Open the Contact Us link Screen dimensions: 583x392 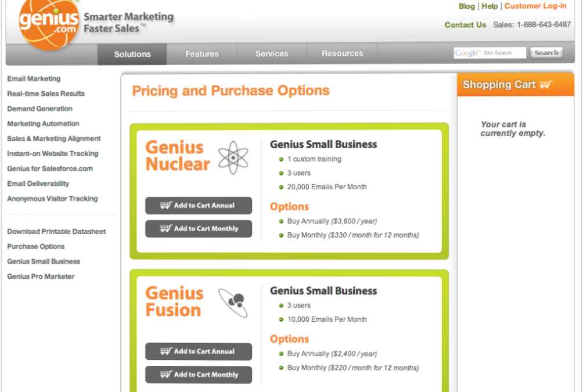coord(465,25)
